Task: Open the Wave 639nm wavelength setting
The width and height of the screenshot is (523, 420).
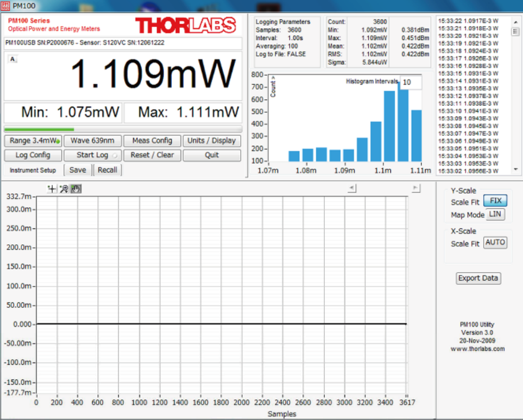Action: click(92, 141)
